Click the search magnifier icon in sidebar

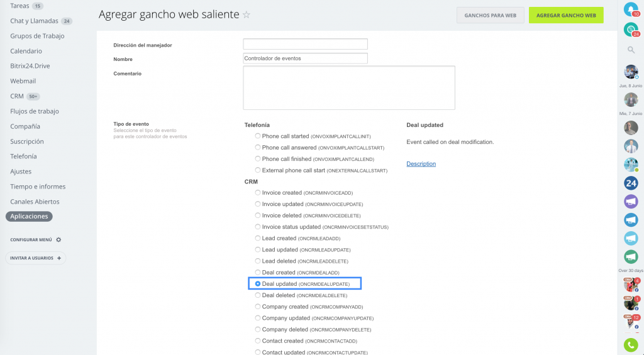click(x=631, y=50)
